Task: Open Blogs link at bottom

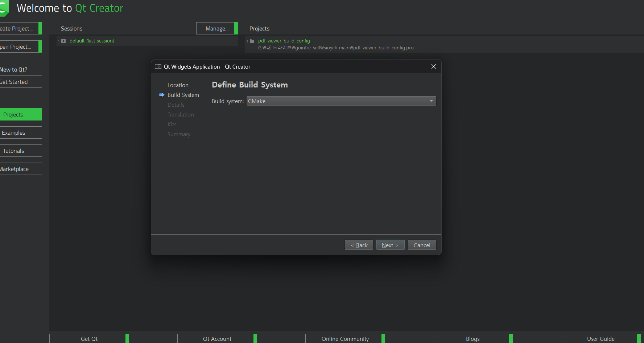Action: [x=473, y=339]
